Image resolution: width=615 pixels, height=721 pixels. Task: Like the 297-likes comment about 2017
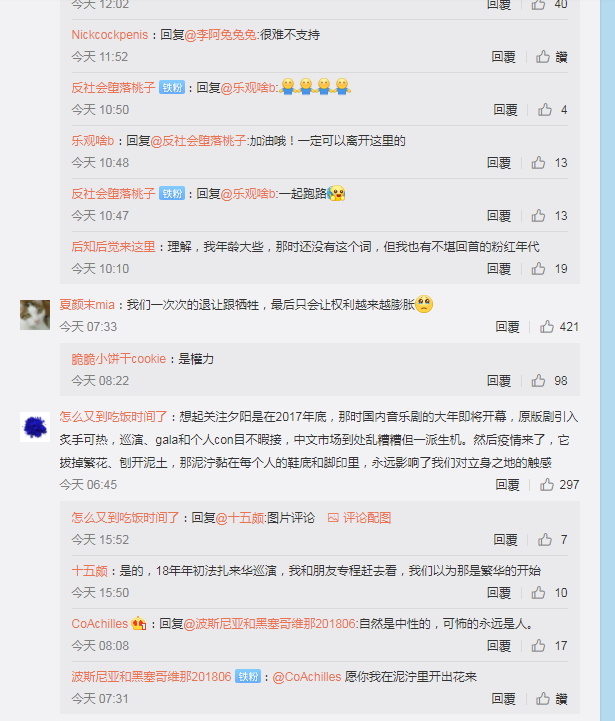tap(559, 485)
